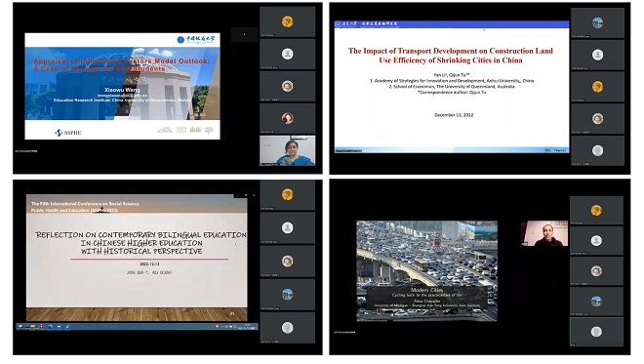Viewport: 644px width, 364px height.
Task: Click the Reflection on Bilingual Education slide
Action: point(137,258)
